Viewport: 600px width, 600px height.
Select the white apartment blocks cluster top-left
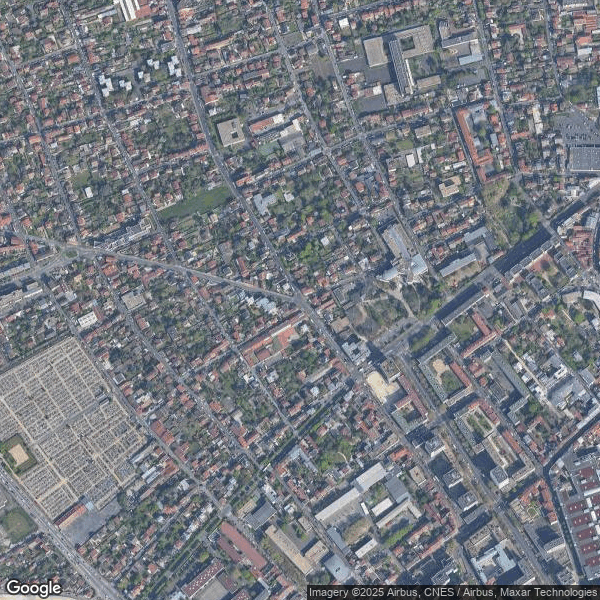[140, 75]
